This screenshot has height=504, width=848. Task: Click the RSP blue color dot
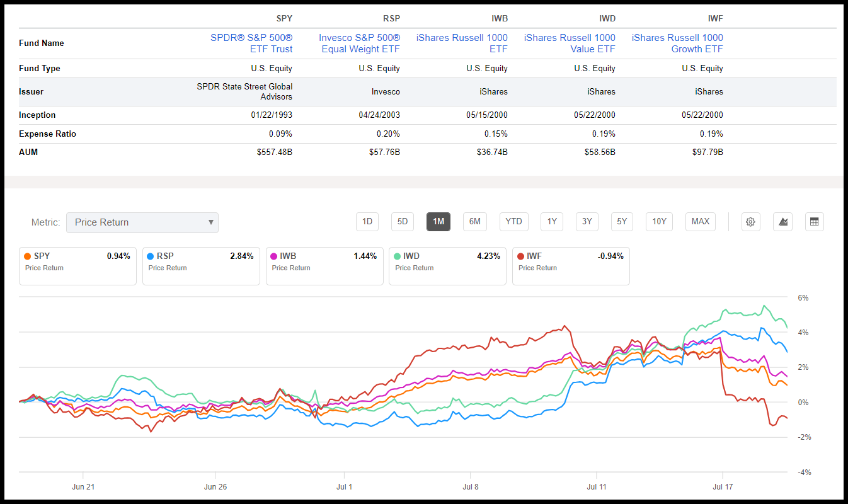(150, 256)
